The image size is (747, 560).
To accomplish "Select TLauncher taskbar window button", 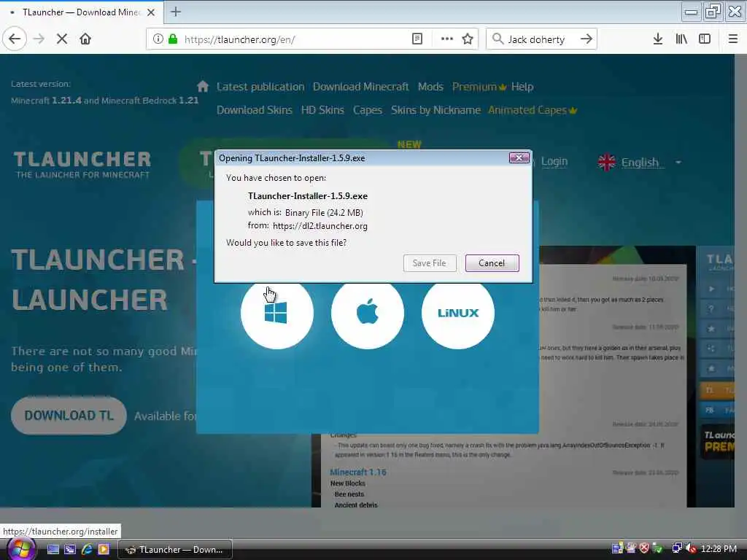I will 175,550.
